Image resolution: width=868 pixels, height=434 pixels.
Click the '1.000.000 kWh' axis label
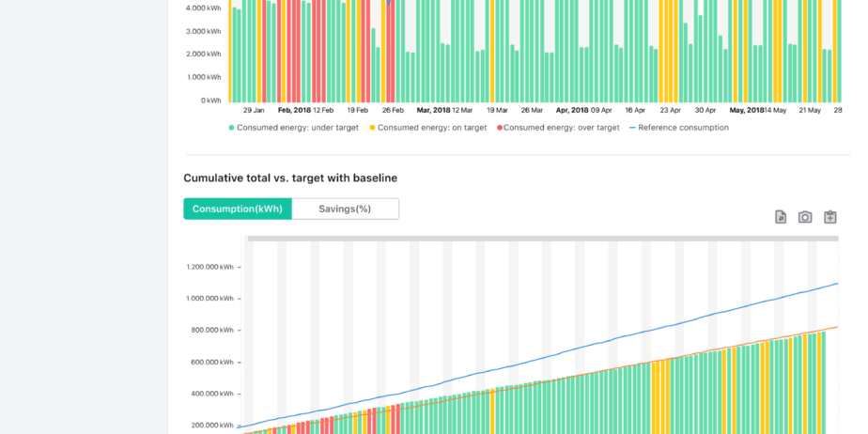[210, 299]
